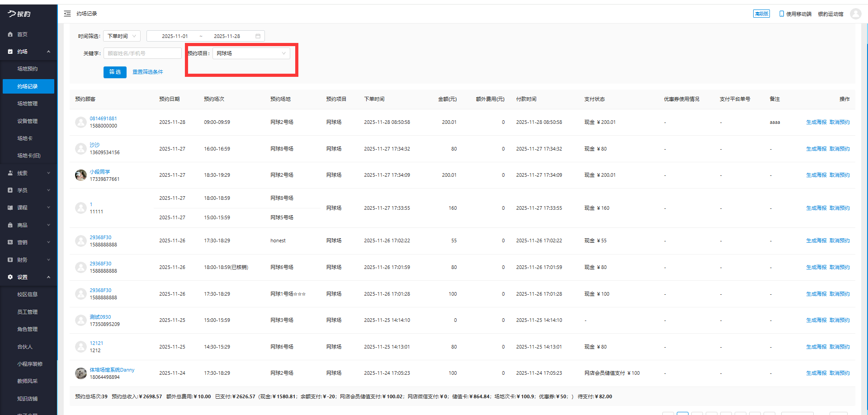Click the user avatar icon at top right
This screenshot has height=415, width=868.
coord(855,14)
